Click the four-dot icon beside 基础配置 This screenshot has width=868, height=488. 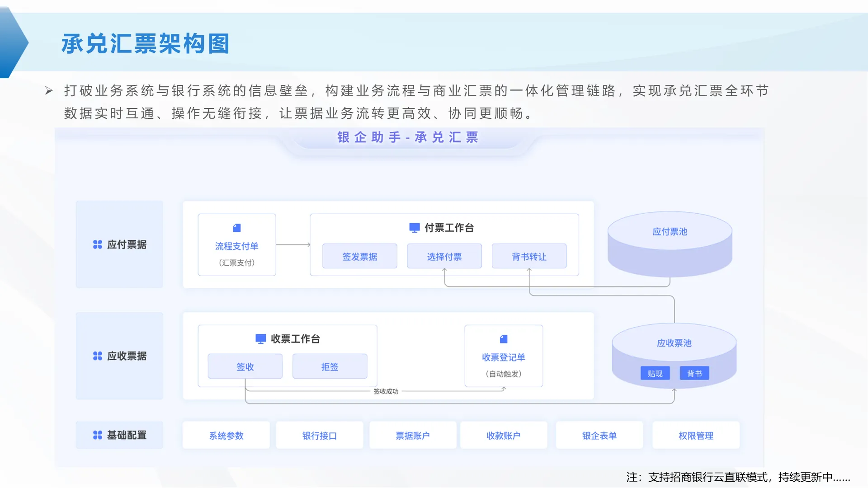[98, 435]
